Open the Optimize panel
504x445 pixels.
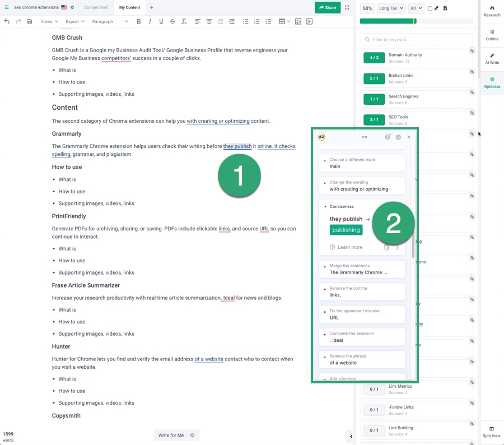pos(492,83)
